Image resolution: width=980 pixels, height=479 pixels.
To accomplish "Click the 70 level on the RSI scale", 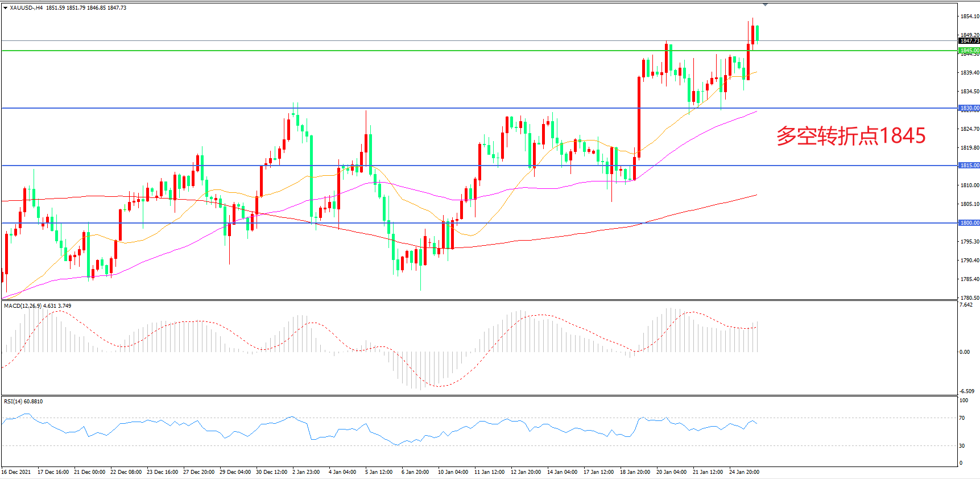I will (962, 418).
